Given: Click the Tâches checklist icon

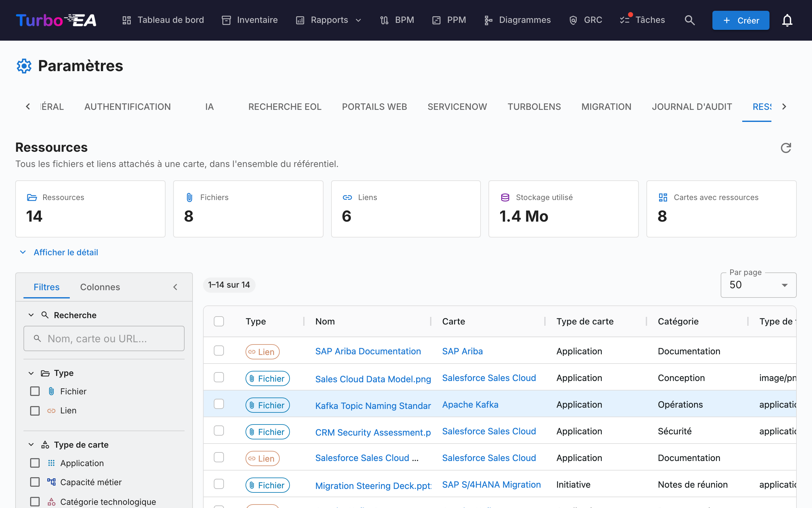Looking at the screenshot, I should [625, 20].
